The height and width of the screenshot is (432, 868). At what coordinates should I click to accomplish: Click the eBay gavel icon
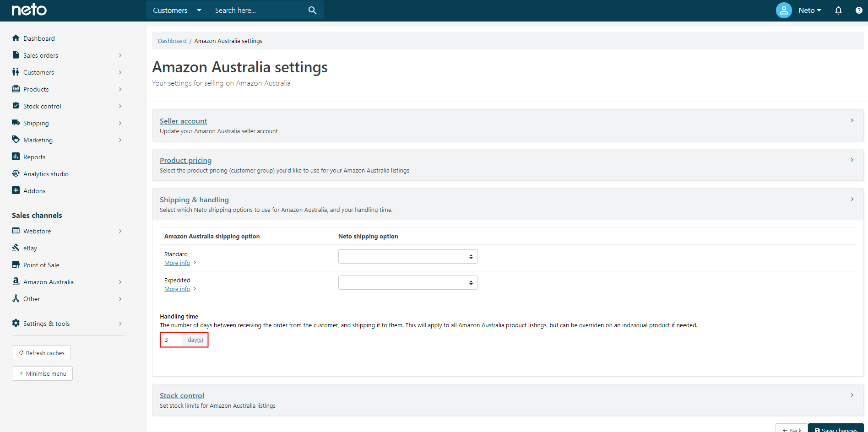16,248
